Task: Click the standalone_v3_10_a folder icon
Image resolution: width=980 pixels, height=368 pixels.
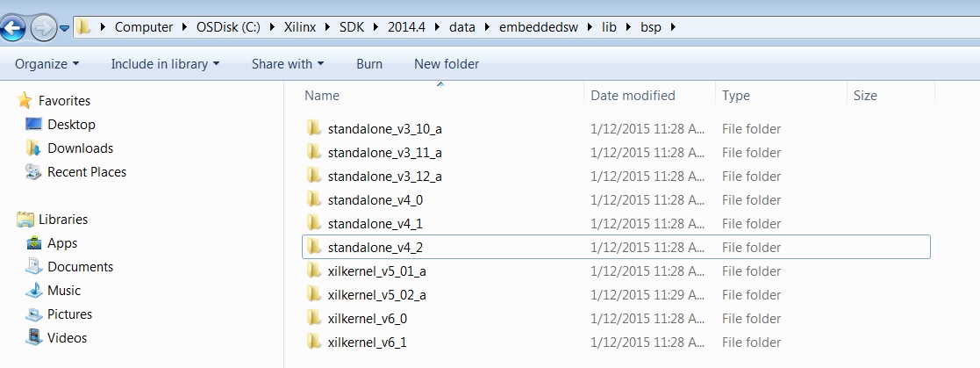Action: [x=315, y=129]
